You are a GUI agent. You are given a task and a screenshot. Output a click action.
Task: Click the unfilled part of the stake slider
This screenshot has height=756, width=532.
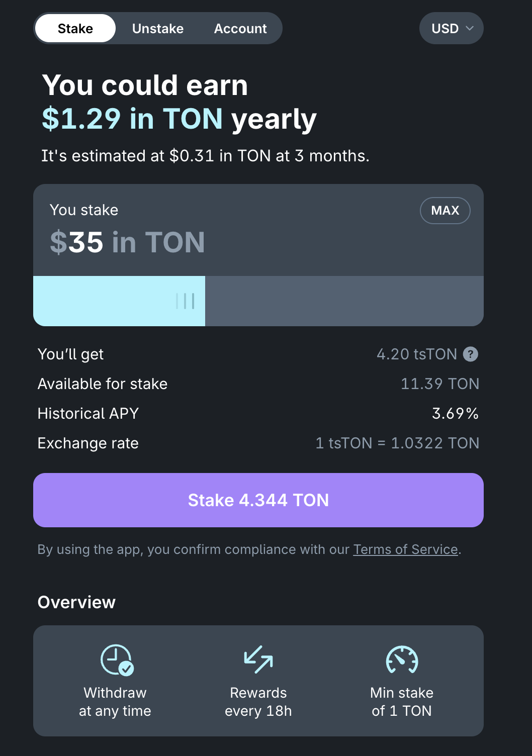point(344,301)
